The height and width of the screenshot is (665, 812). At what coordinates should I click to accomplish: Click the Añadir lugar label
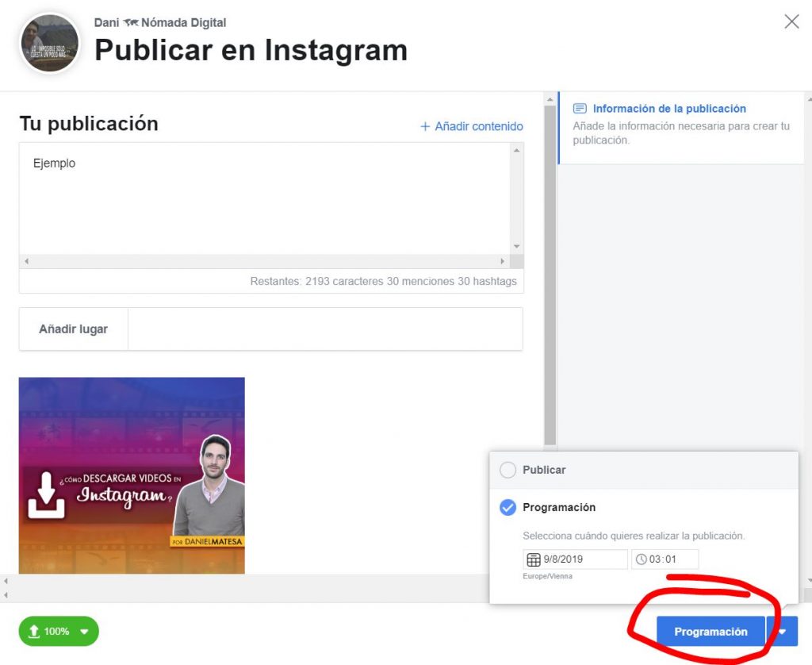click(x=73, y=329)
